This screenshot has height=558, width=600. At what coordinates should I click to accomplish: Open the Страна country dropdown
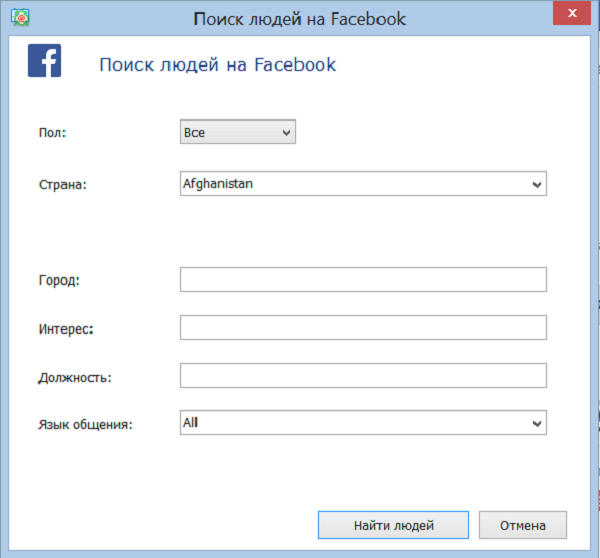[363, 184]
